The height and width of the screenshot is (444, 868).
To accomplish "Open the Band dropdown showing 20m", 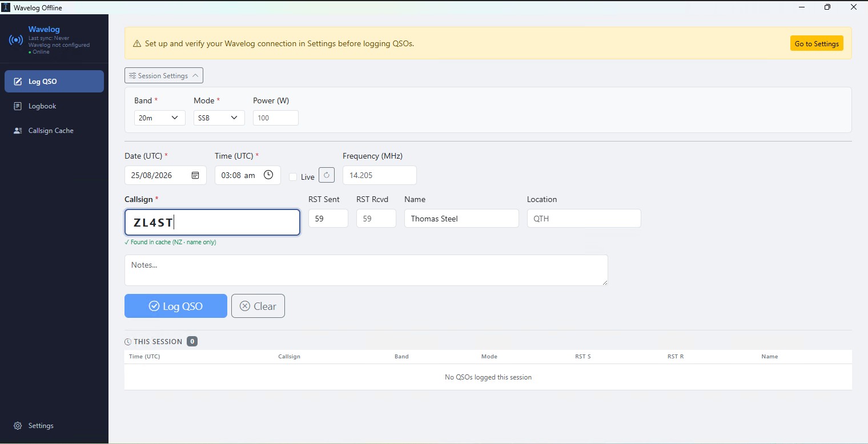I will coord(160,118).
